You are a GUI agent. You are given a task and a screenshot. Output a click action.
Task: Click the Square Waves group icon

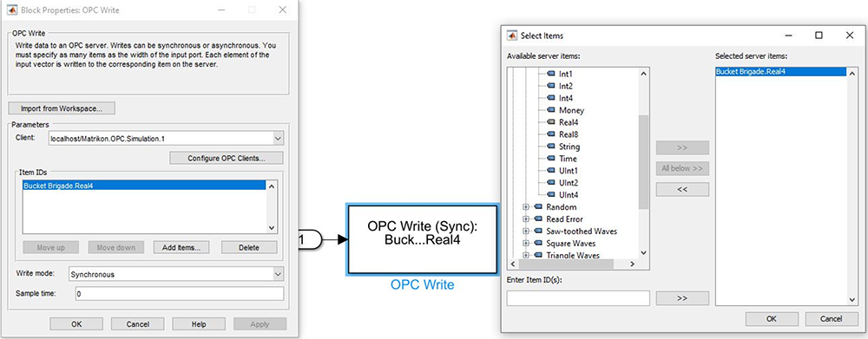click(538, 244)
